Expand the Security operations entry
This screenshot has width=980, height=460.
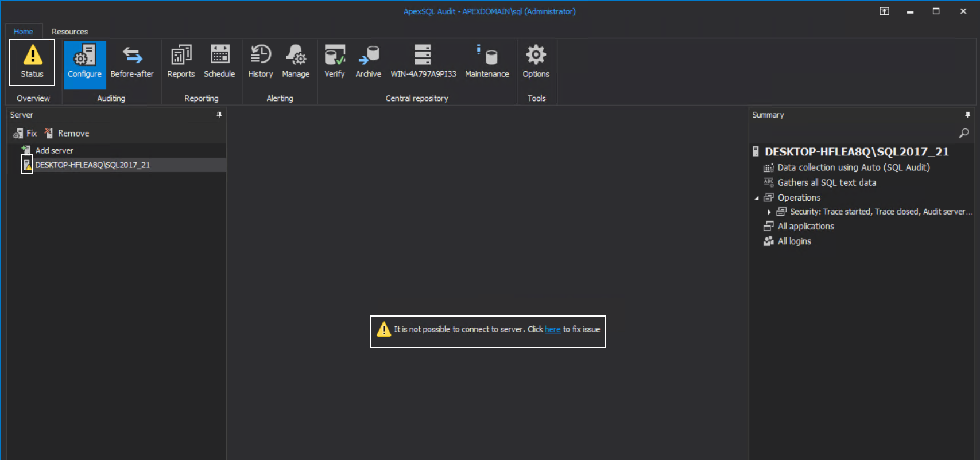coord(769,212)
